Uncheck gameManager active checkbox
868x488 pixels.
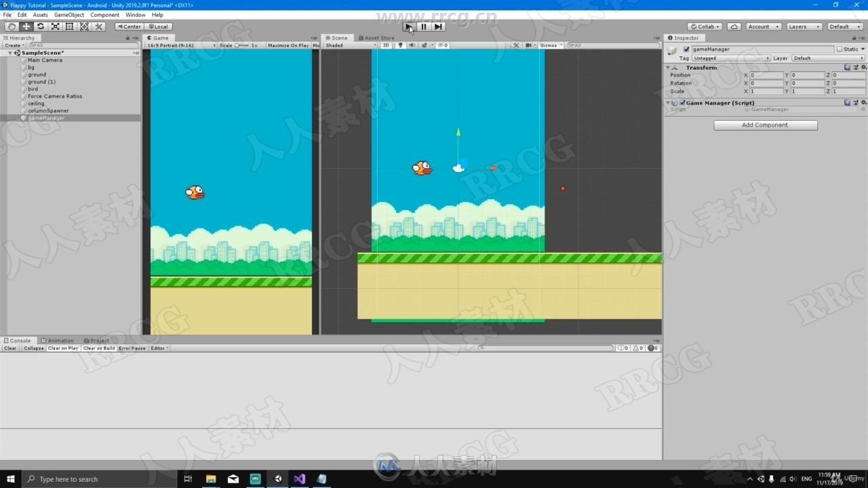click(x=686, y=49)
